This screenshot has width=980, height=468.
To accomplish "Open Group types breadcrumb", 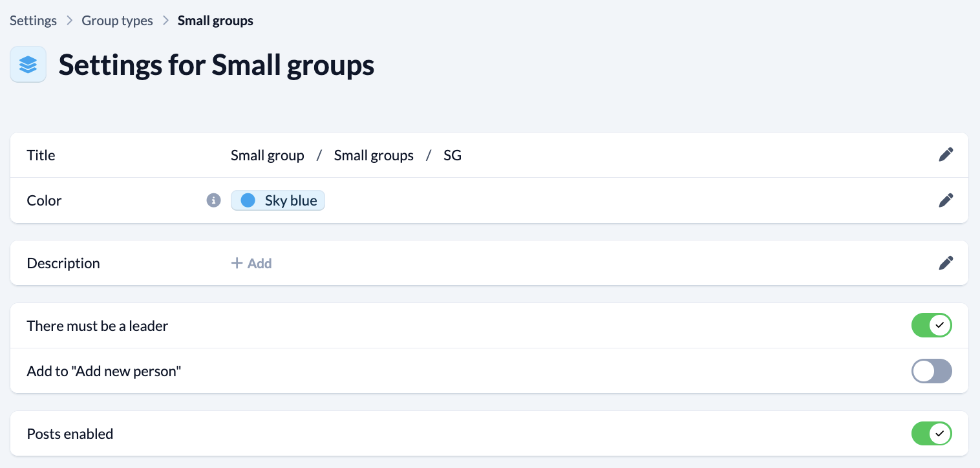I will (117, 21).
